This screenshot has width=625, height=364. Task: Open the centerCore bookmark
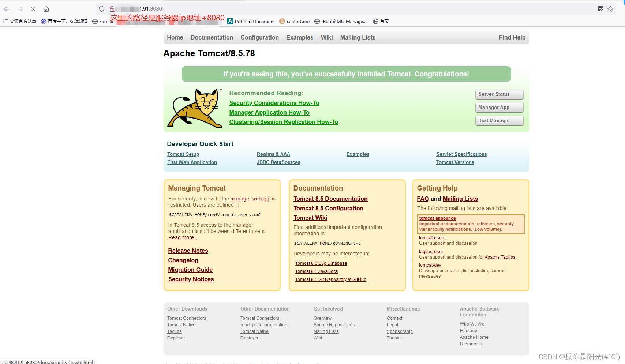coord(295,21)
